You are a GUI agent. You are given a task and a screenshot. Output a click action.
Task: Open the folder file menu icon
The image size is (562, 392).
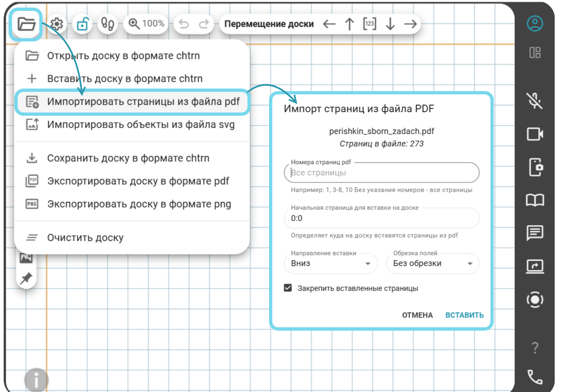pos(26,24)
